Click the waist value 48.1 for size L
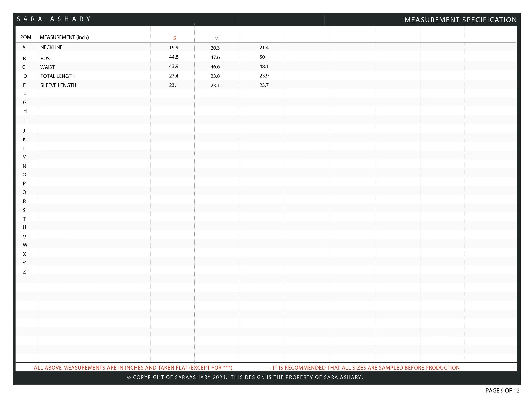Screen dimensions: 532x411 click(x=264, y=66)
